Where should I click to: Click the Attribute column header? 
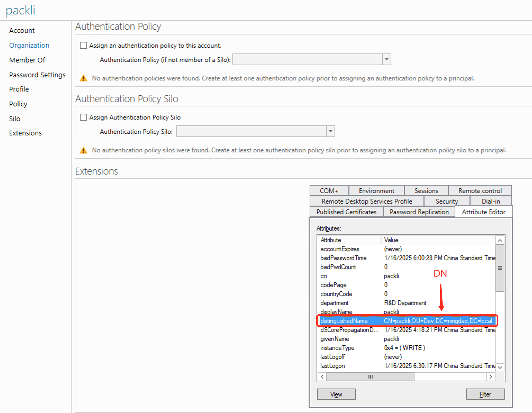349,240
